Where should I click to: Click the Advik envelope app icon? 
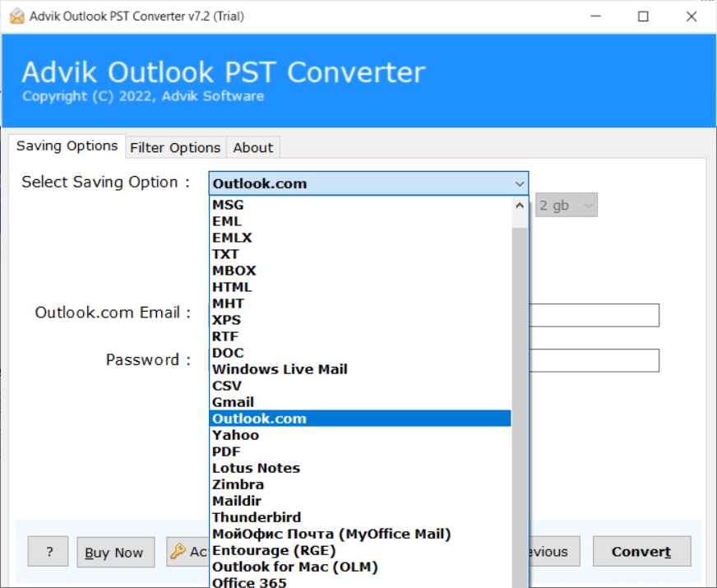17,16
